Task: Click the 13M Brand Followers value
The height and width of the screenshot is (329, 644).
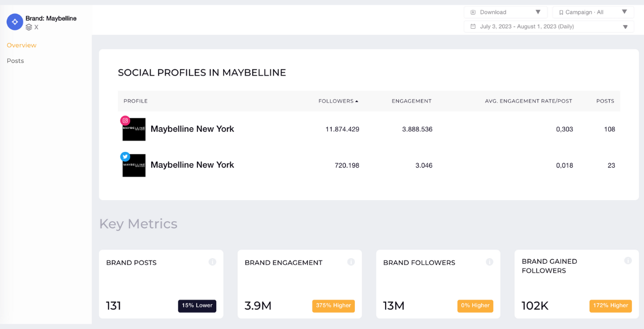Action: tap(394, 306)
